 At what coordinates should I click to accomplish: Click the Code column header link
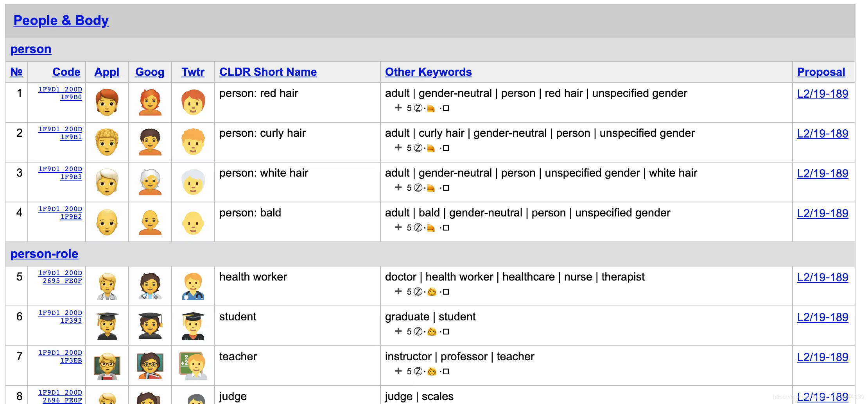point(66,72)
